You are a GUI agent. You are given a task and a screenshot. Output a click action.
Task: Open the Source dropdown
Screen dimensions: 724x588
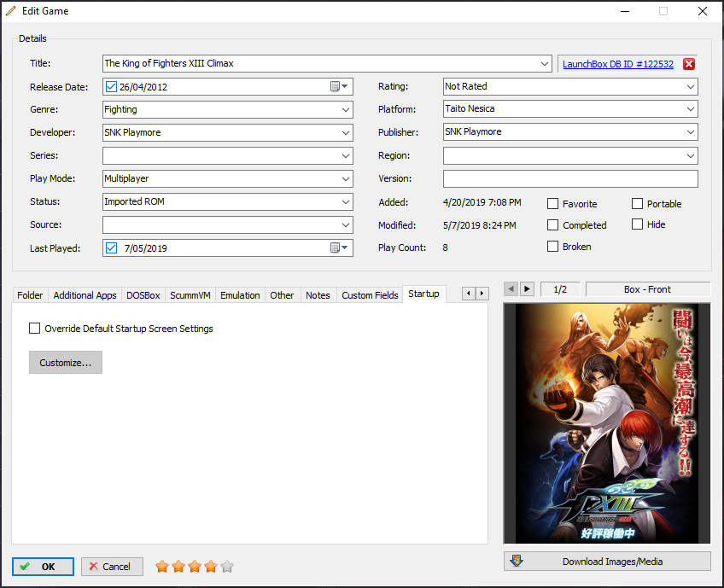[x=346, y=225]
